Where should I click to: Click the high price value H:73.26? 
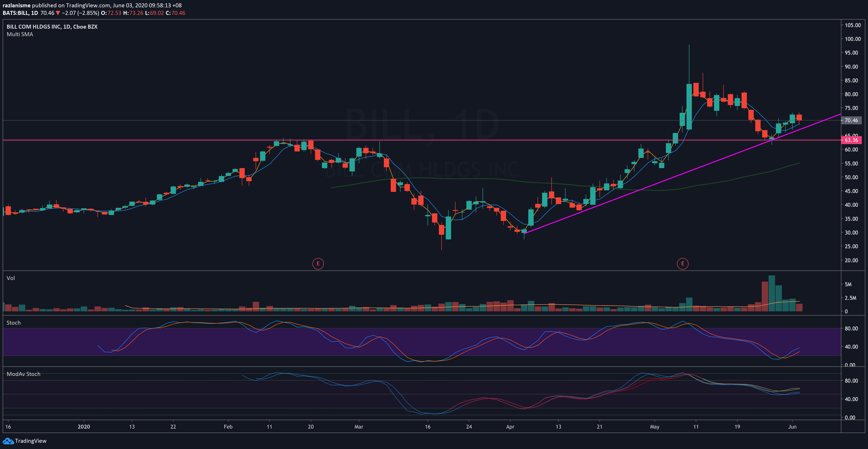(133, 13)
